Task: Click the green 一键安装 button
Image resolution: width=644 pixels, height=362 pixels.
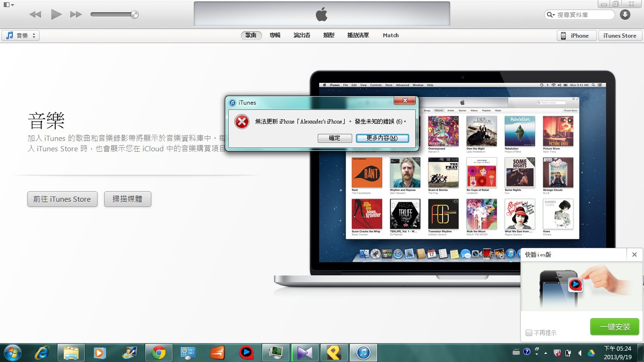Action: coord(615,327)
